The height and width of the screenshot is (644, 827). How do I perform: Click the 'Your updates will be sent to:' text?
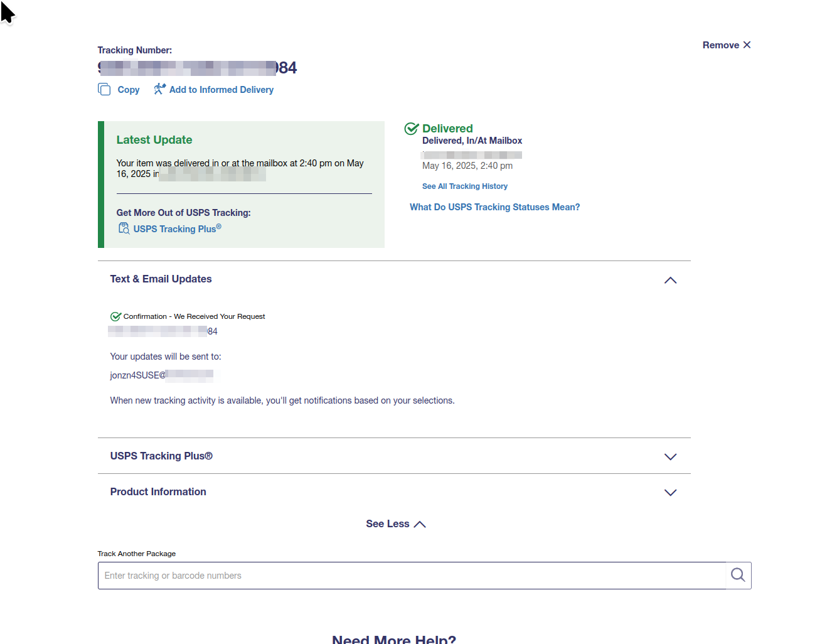(166, 357)
